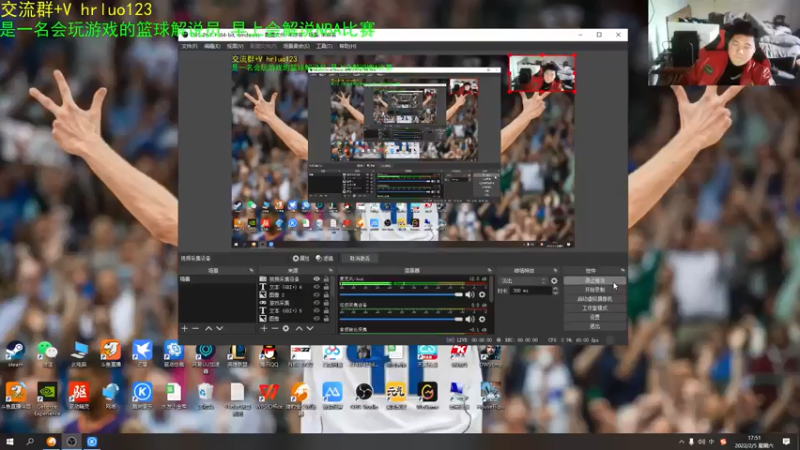Move selected source down
The width and height of the screenshot is (800, 450).
pyautogui.click(x=310, y=329)
